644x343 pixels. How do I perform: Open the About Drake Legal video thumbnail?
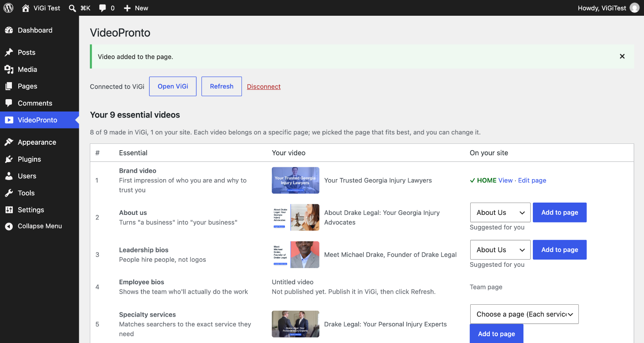click(x=296, y=217)
